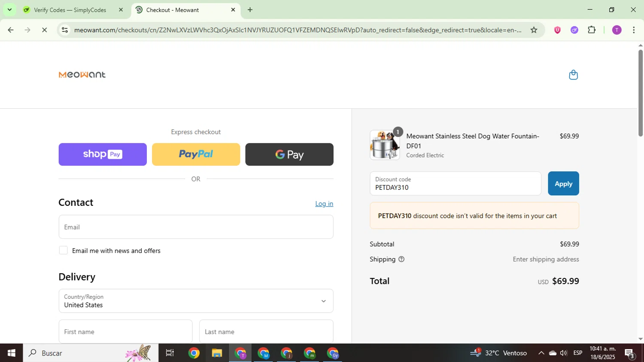Focus the Email input field

coord(196,227)
